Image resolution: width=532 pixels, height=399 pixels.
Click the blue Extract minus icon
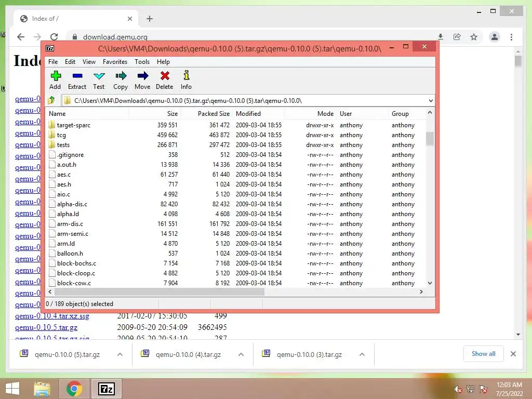pos(77,76)
